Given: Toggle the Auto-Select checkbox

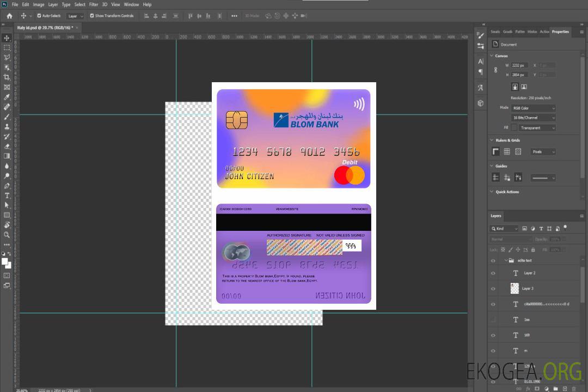Looking at the screenshot, I should [39, 16].
